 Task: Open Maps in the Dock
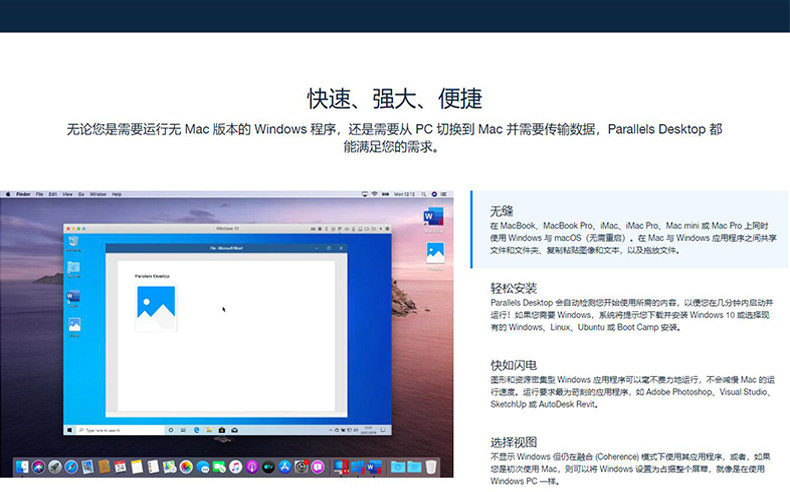tap(170, 467)
